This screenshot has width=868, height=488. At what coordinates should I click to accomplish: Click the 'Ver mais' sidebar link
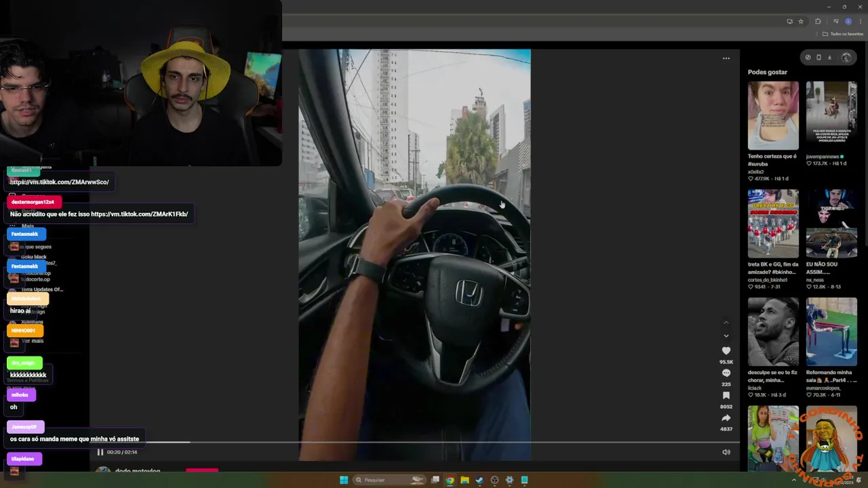[x=32, y=341]
